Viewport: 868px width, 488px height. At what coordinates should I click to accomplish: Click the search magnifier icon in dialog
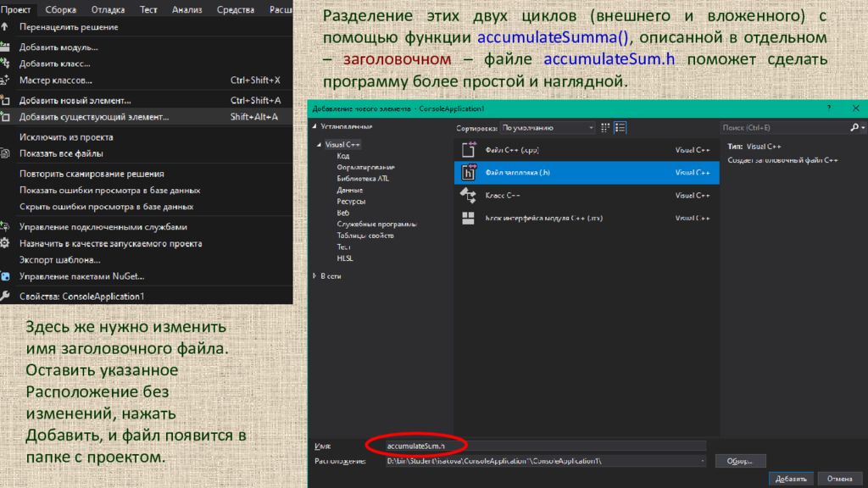click(x=854, y=128)
